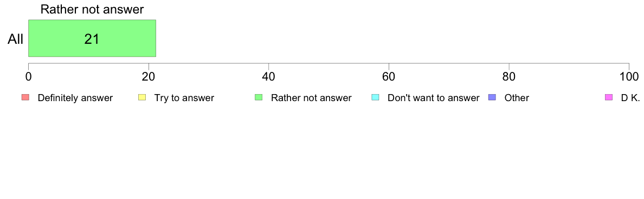Screen dimensions: 644x199
Task: Click the 60 axis tick label
Action: coord(389,76)
